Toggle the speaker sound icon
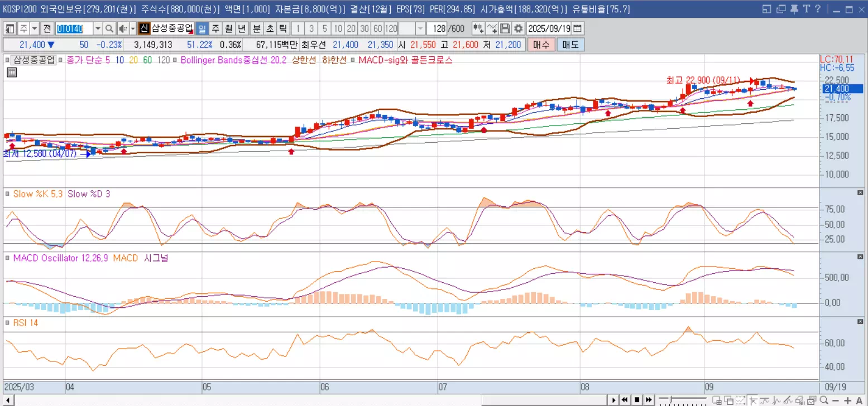Viewport: 868px width, 406px height. [123, 28]
